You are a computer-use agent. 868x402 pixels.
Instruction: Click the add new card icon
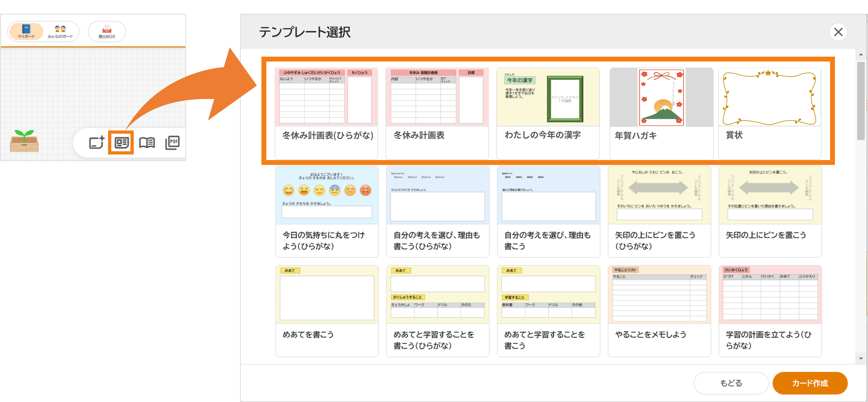click(97, 142)
